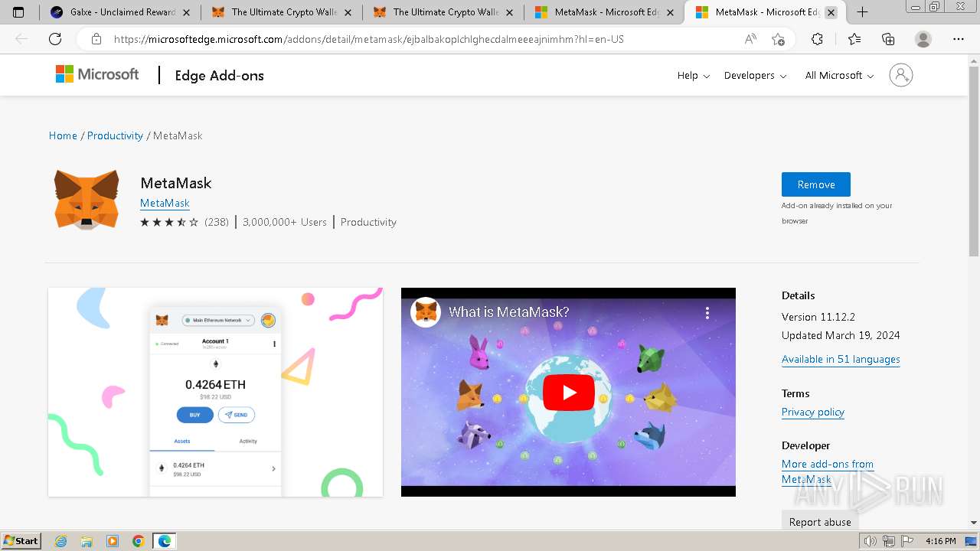Click the What is MetaMask video title
Viewport: 980px width, 551px height.
tap(509, 312)
